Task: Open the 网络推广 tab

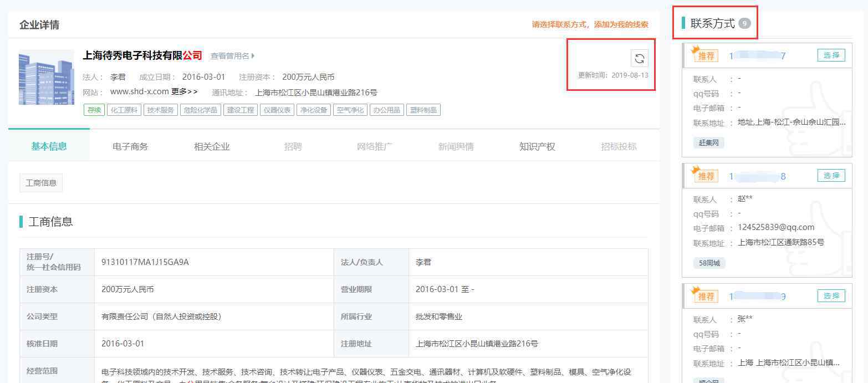Action: (375, 147)
